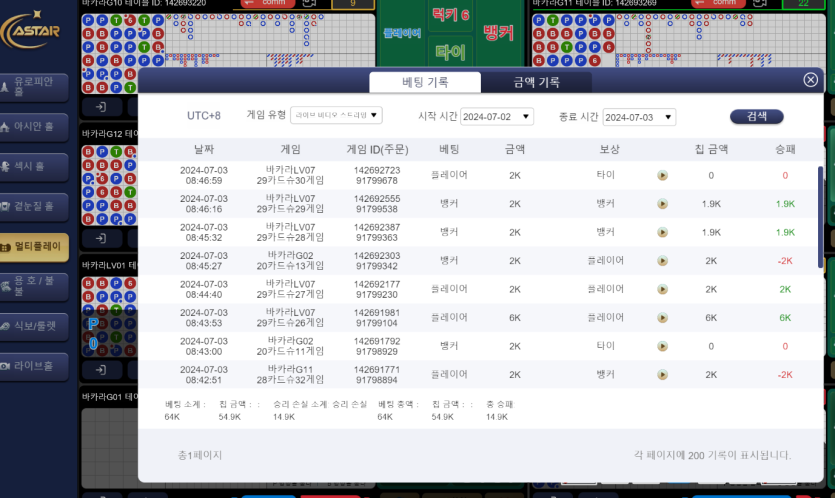Open 섹시 홀 in the sidebar
This screenshot has width=835, height=498.
[x=34, y=167]
